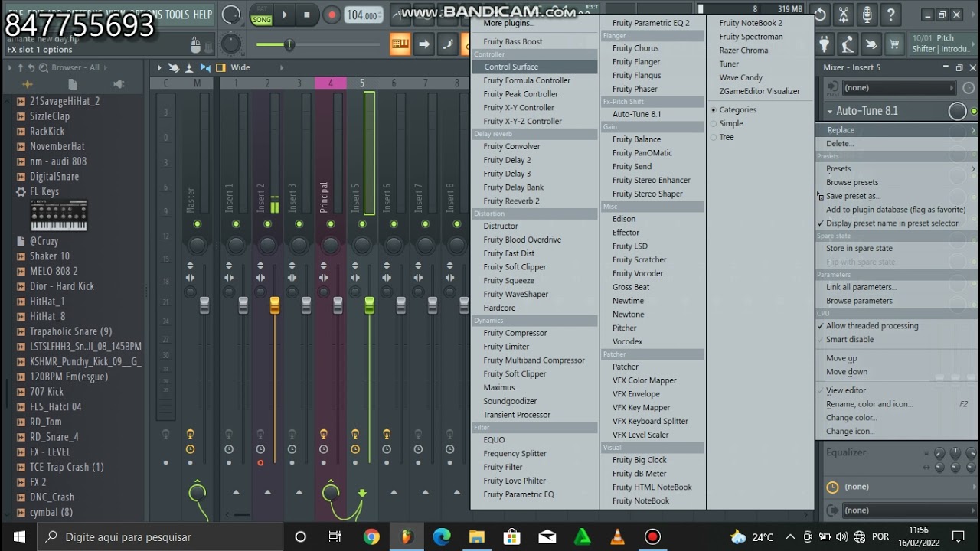Open Google Chrome from the taskbar

371,536
